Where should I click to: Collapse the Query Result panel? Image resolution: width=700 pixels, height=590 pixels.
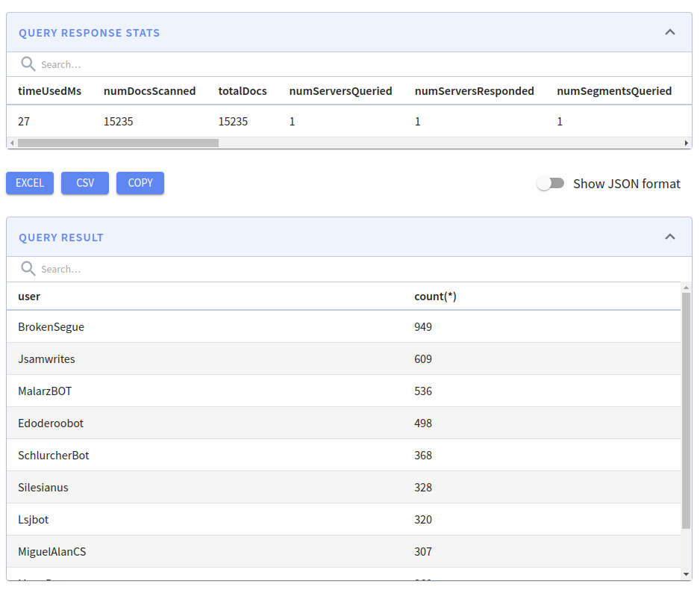[x=669, y=237]
